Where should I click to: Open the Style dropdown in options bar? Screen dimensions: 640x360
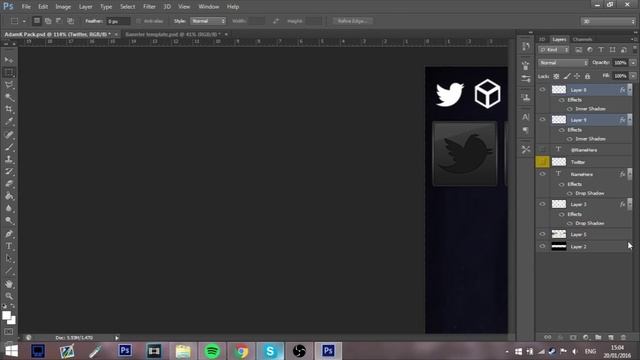click(x=208, y=21)
